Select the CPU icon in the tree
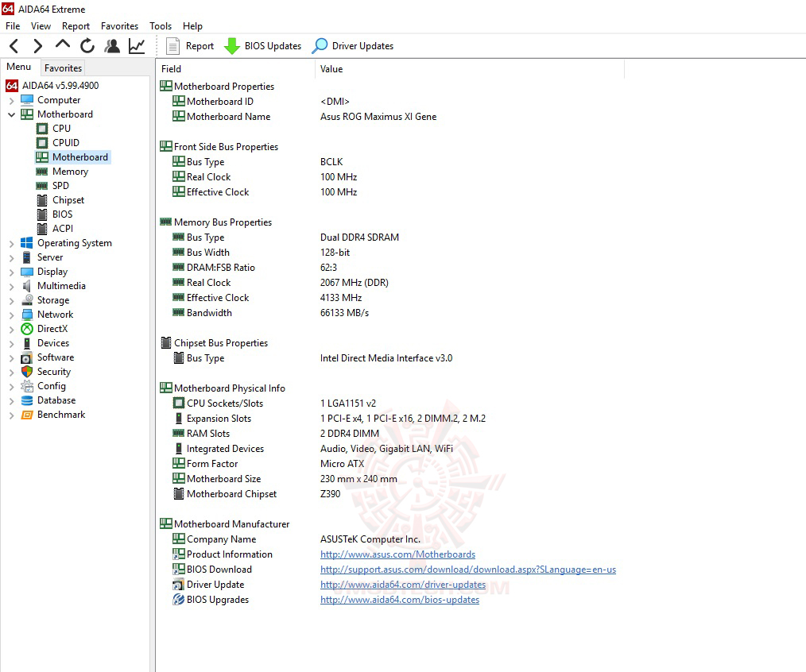The image size is (806, 672). tap(42, 129)
